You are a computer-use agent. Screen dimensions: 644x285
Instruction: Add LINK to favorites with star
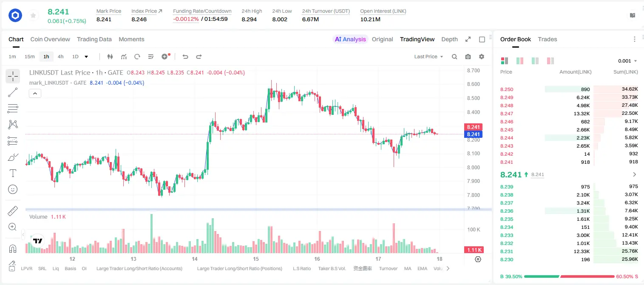33,16
